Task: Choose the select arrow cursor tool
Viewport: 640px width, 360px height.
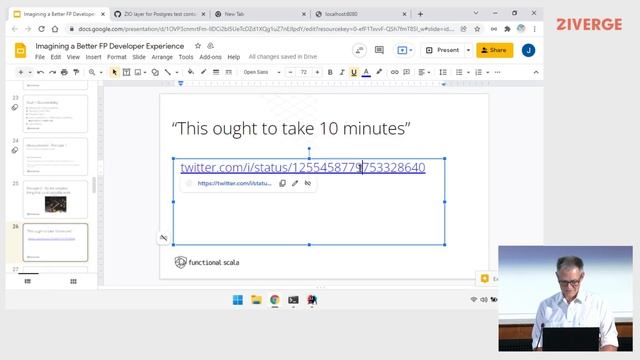Action: click(x=114, y=72)
